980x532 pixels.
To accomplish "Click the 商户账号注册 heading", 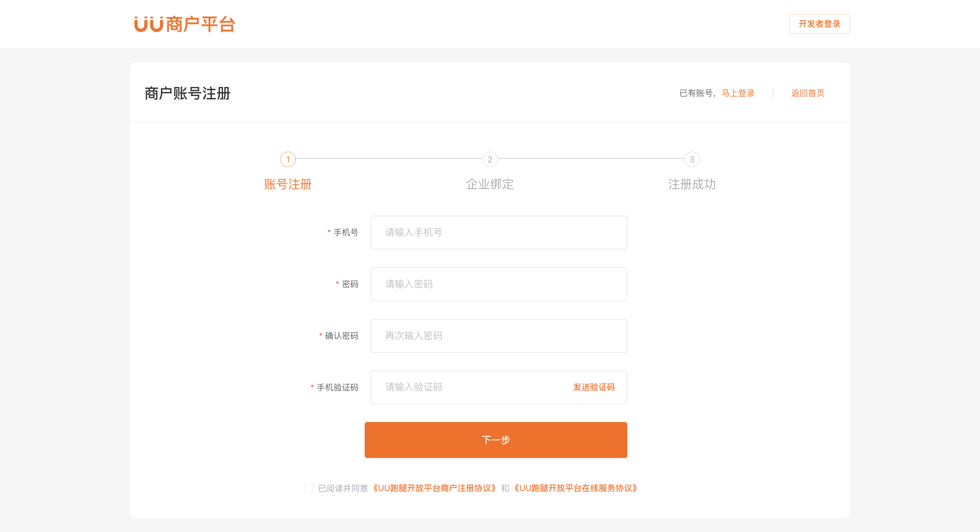I will (x=188, y=93).
